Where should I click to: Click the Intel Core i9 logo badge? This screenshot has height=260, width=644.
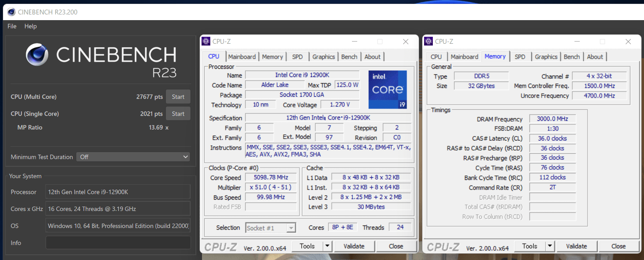[387, 89]
